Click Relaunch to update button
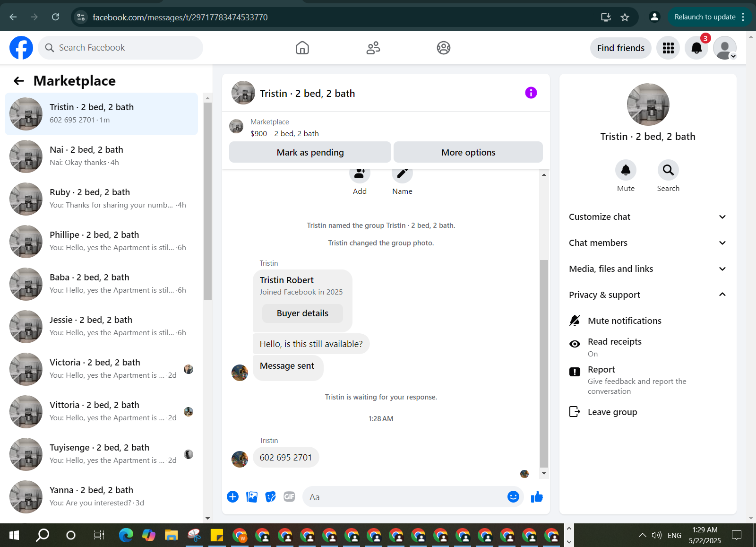This screenshot has width=756, height=547. pos(704,17)
